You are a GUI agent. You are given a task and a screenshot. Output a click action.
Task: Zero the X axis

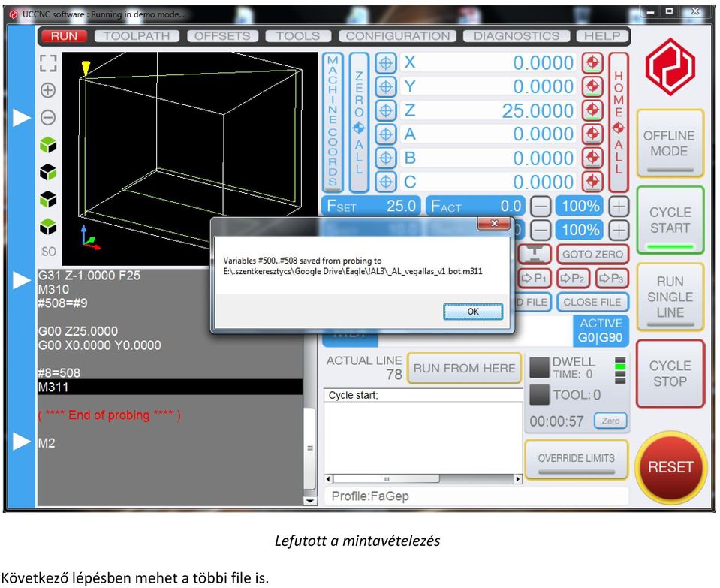pos(386,63)
